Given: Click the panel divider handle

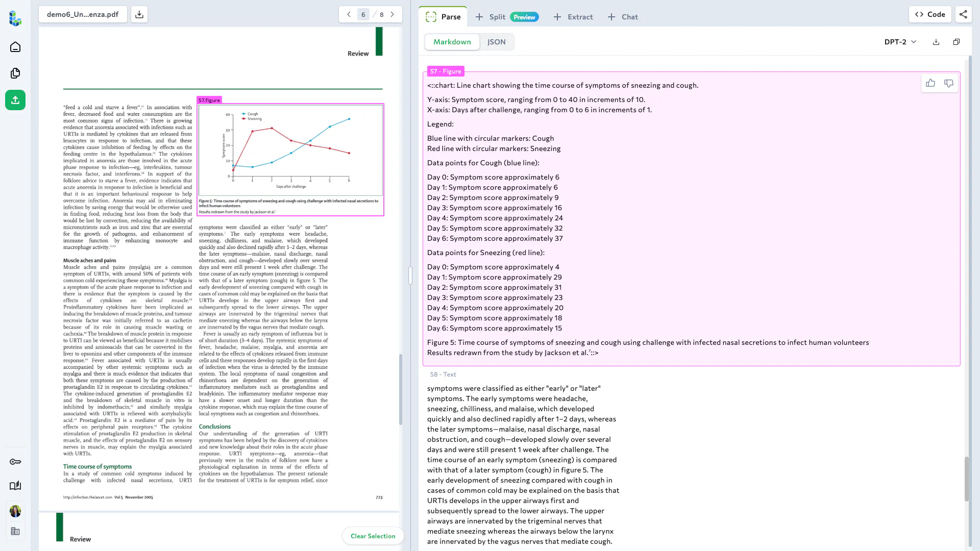Looking at the screenshot, I should tap(410, 275).
